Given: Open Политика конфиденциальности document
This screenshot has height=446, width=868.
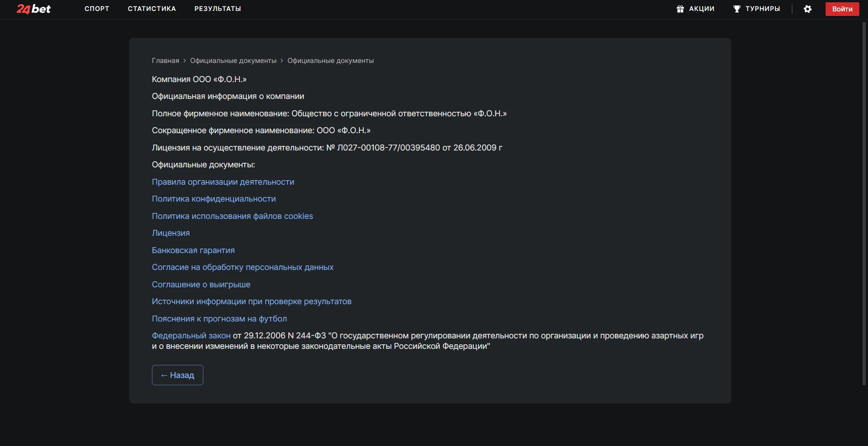Looking at the screenshot, I should point(213,199).
